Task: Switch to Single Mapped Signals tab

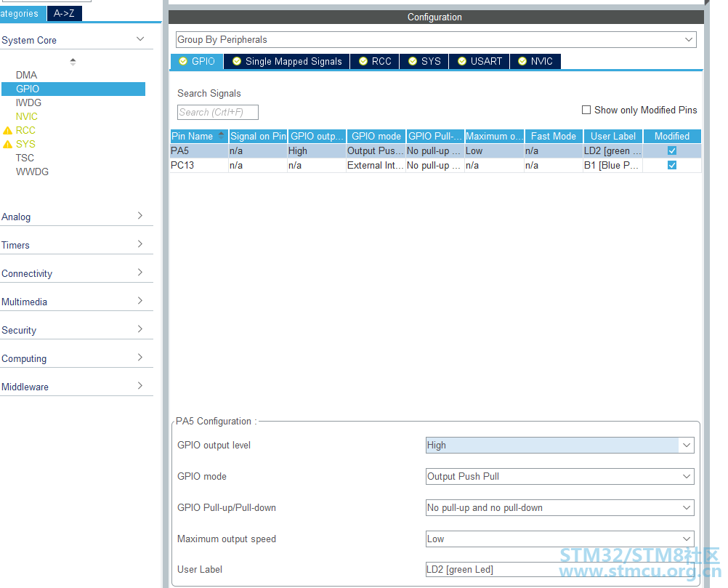Action: tap(287, 61)
